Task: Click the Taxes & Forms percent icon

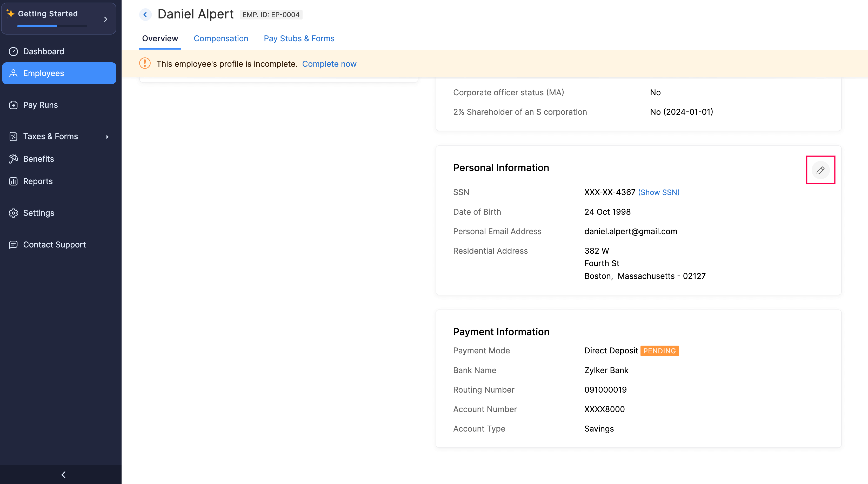Action: point(13,136)
